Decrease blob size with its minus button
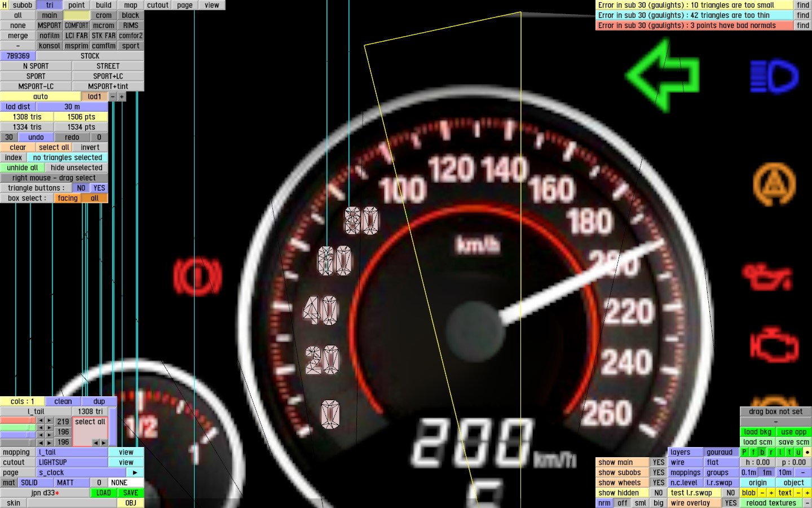 tap(762, 493)
